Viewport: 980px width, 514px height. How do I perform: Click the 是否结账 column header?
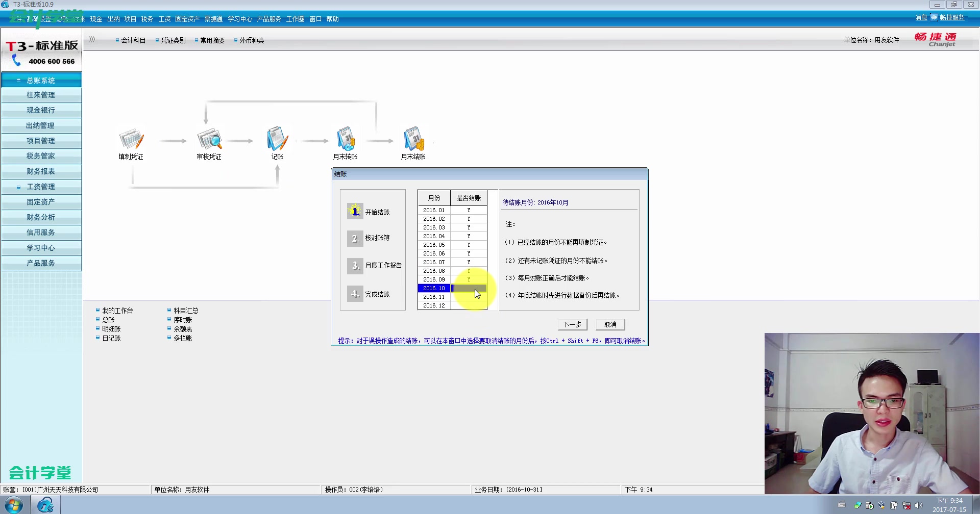pos(469,198)
